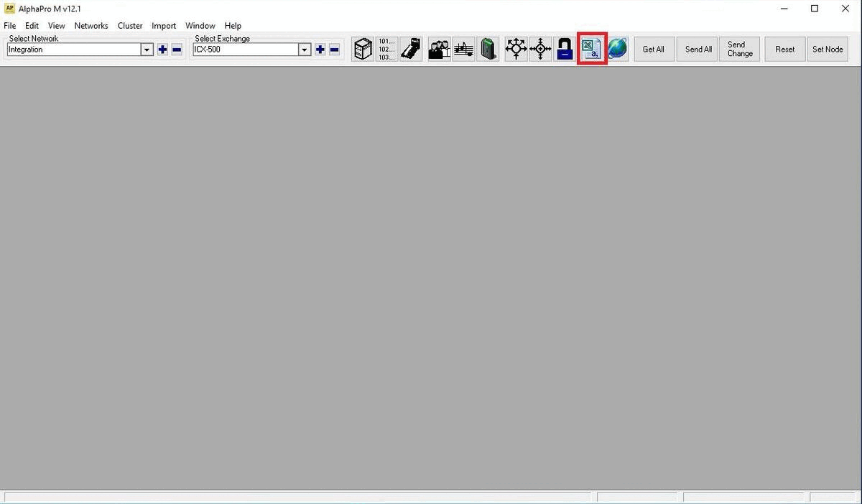Click the Set Node button
862x504 pixels.
(828, 50)
